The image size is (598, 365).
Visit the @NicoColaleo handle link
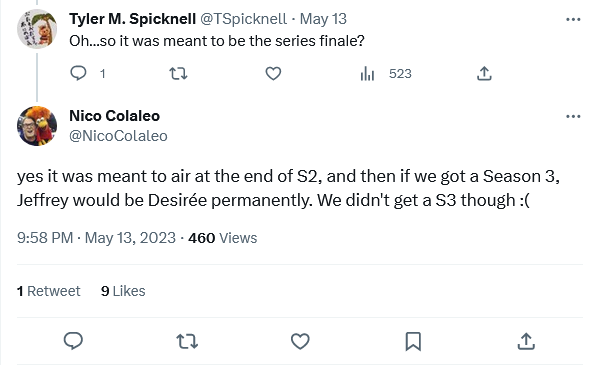[x=118, y=136]
